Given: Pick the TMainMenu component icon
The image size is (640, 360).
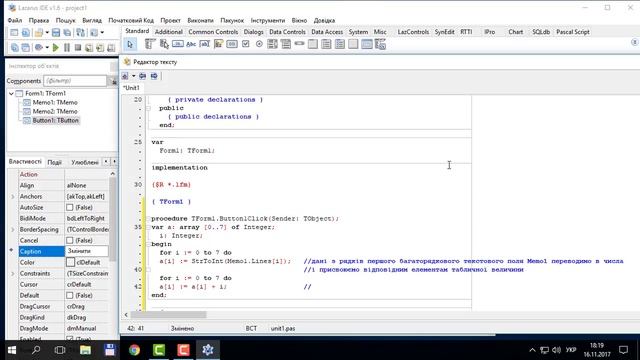Looking at the screenshot, I should (150, 44).
